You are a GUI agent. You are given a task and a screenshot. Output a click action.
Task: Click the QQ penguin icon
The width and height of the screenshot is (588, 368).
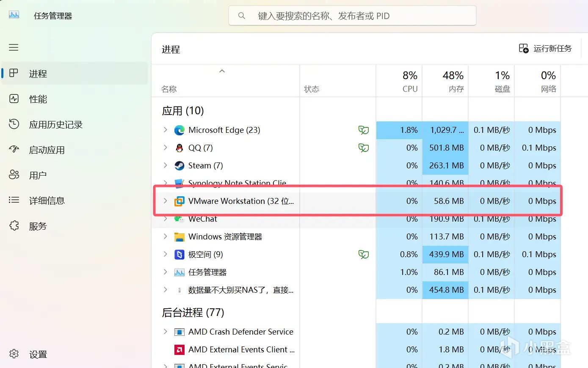(179, 148)
